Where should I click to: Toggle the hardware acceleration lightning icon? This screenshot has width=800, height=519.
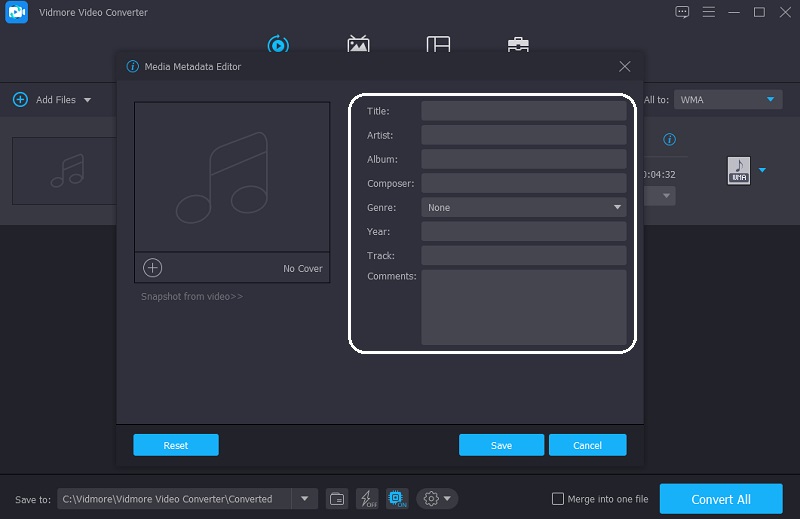(366, 498)
